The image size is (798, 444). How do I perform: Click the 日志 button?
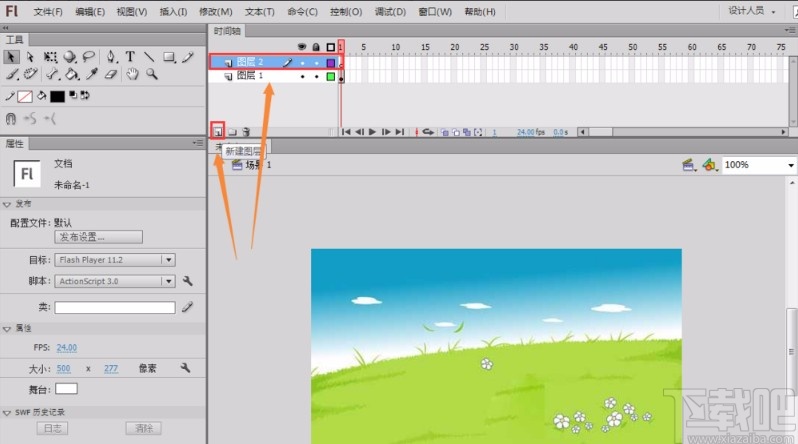pyautogui.click(x=52, y=428)
